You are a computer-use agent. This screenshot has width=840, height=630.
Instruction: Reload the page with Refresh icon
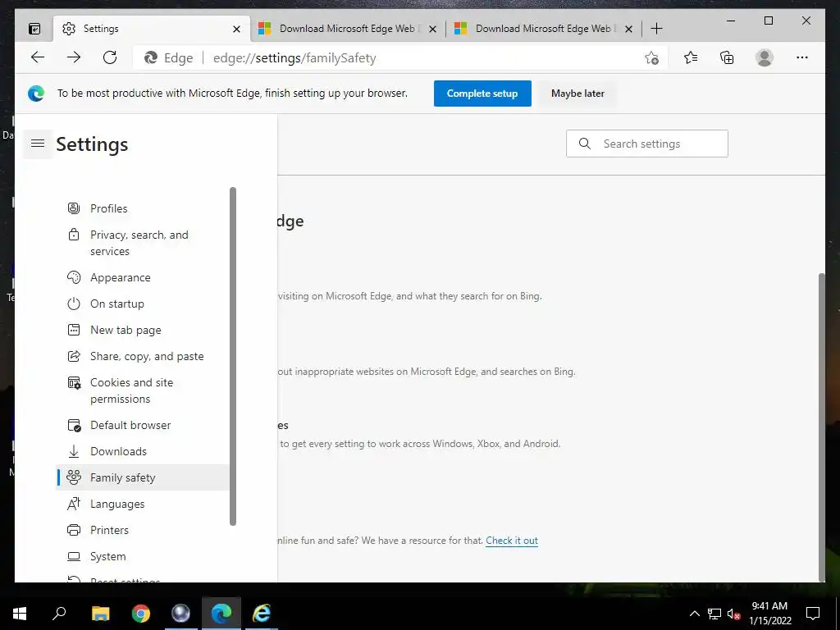coord(110,57)
